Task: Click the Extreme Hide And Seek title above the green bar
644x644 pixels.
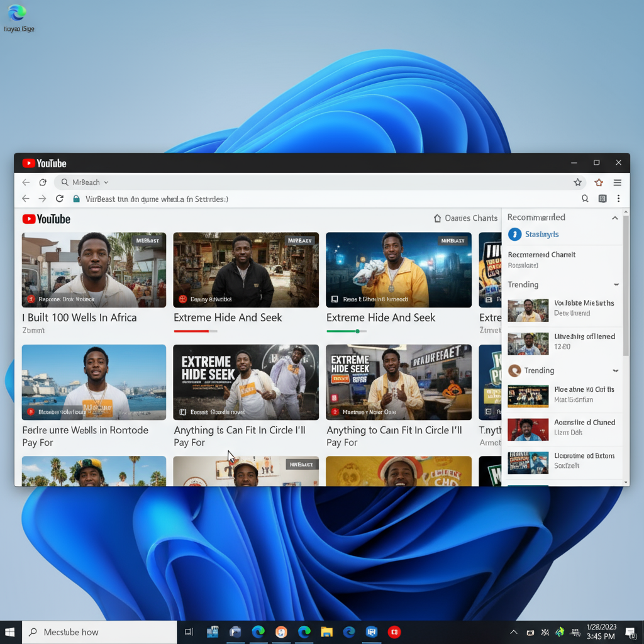Action: tap(380, 318)
